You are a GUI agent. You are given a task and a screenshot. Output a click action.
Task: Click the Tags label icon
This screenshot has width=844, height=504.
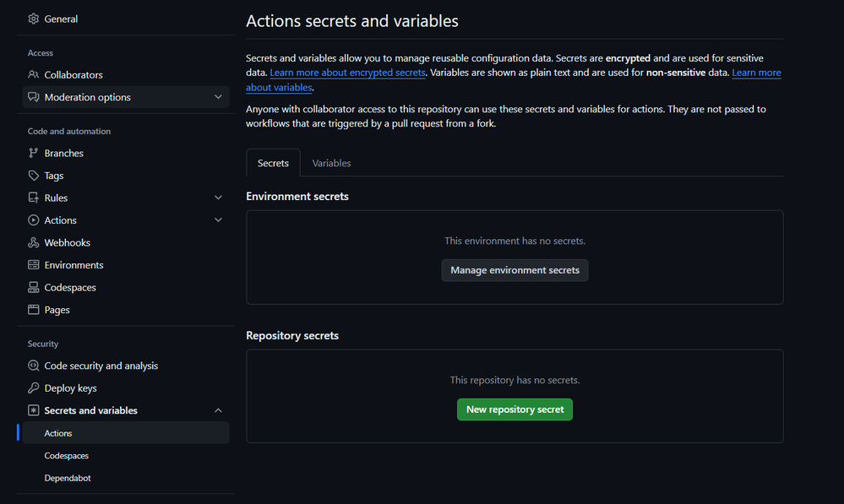pyautogui.click(x=34, y=176)
